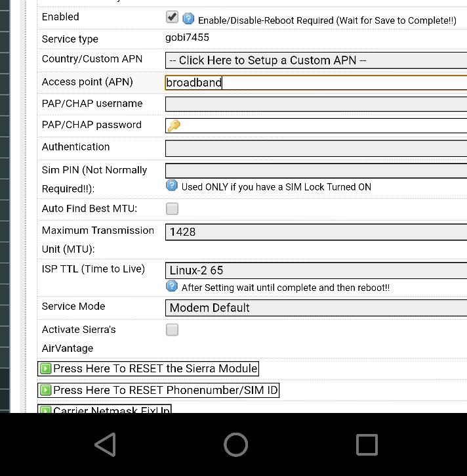467x476 pixels.
Task: Check Activate Sierra's AirVantage checkbox
Action: (x=172, y=330)
